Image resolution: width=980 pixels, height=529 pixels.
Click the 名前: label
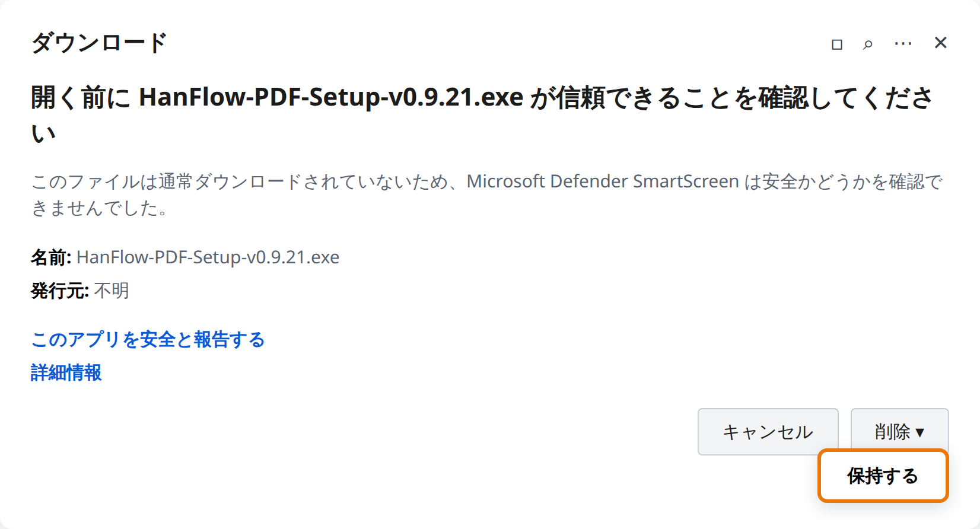[51, 257]
